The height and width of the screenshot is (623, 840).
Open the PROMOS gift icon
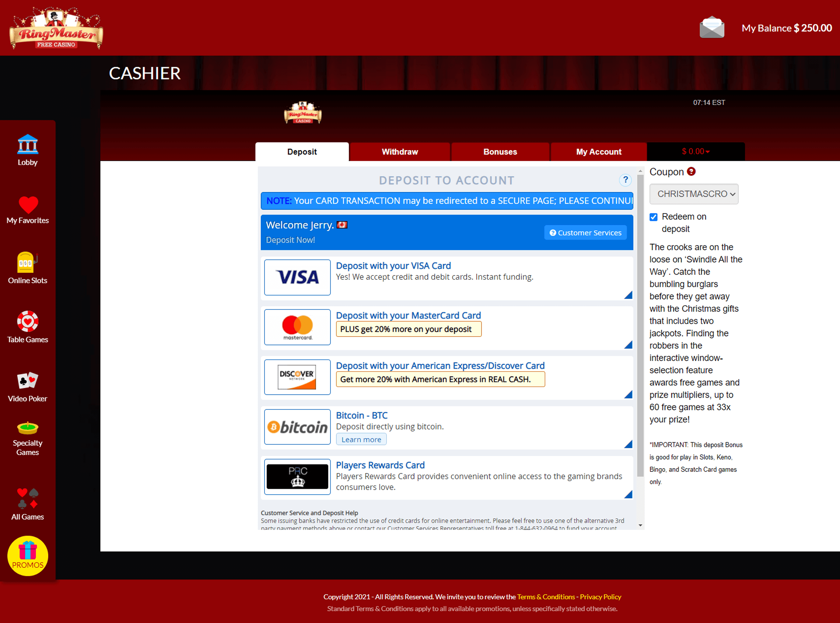click(x=28, y=556)
